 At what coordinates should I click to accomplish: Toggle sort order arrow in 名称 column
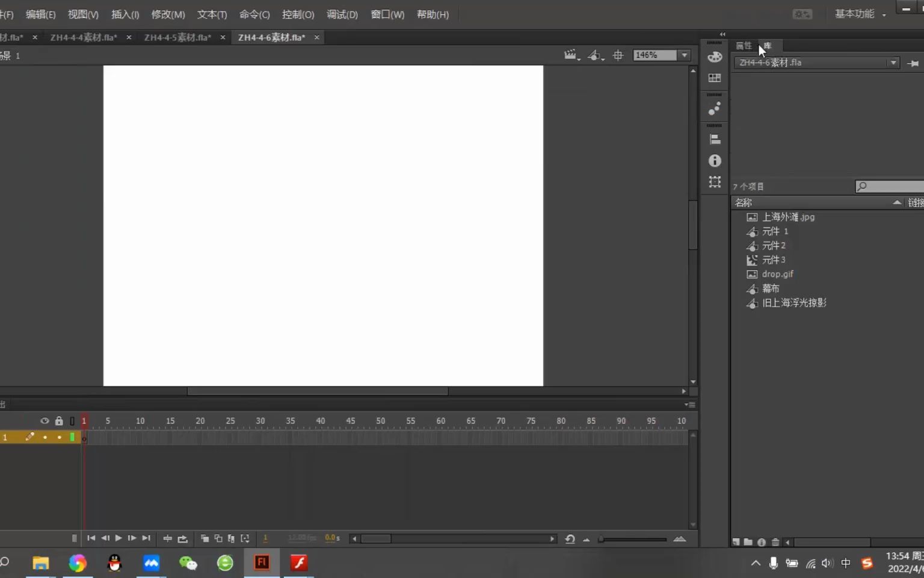[897, 202]
